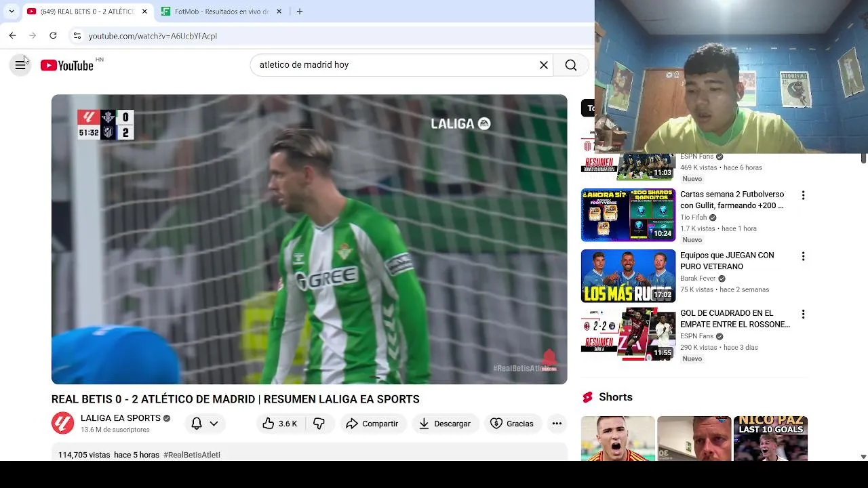Reload the page with refresh icon
The width and height of the screenshot is (868, 488).
tap(53, 35)
